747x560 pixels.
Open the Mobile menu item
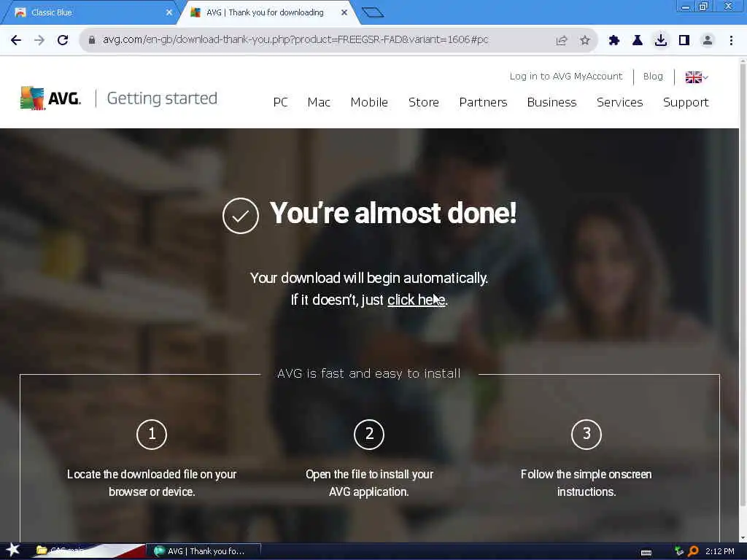coord(369,102)
